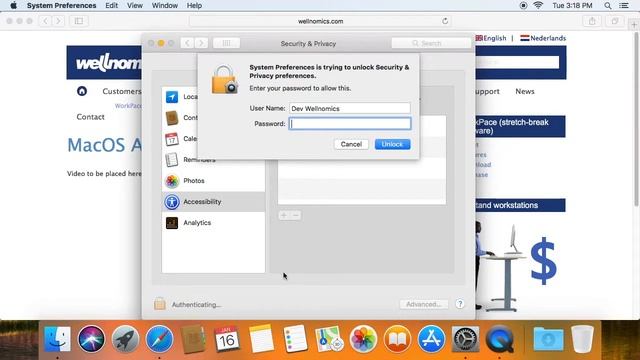640x360 pixels.
Task: Go forward in System Preferences toolbar
Action: coord(201,43)
